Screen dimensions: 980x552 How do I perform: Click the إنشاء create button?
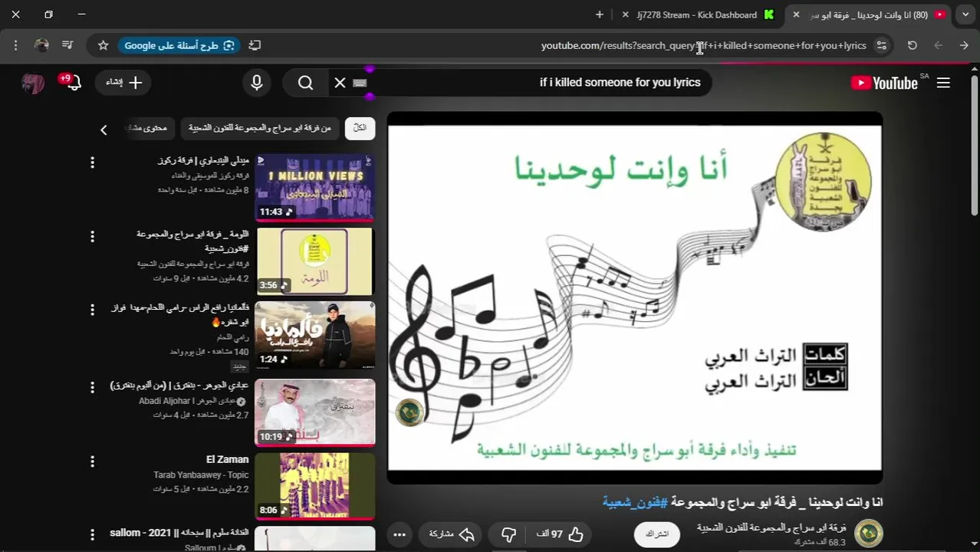pyautogui.click(x=124, y=83)
